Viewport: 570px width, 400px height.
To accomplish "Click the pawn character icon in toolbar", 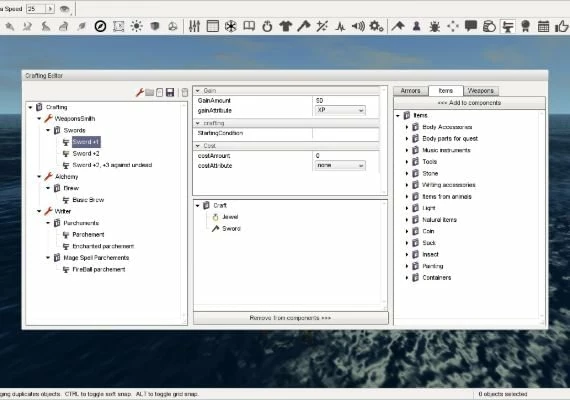I will 417,26.
